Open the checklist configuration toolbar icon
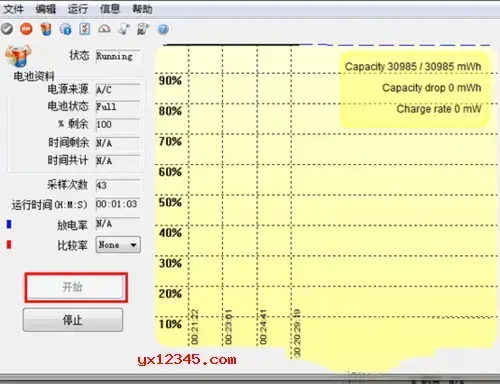The width and height of the screenshot is (500, 384). [x=85, y=29]
